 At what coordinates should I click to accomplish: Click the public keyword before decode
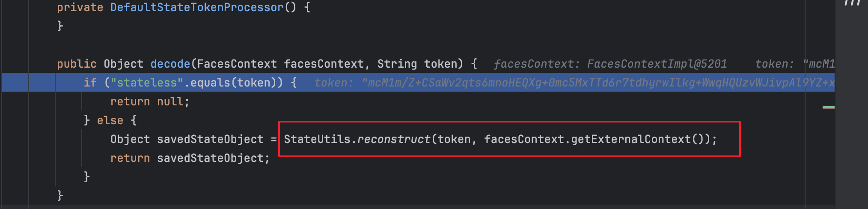77,64
